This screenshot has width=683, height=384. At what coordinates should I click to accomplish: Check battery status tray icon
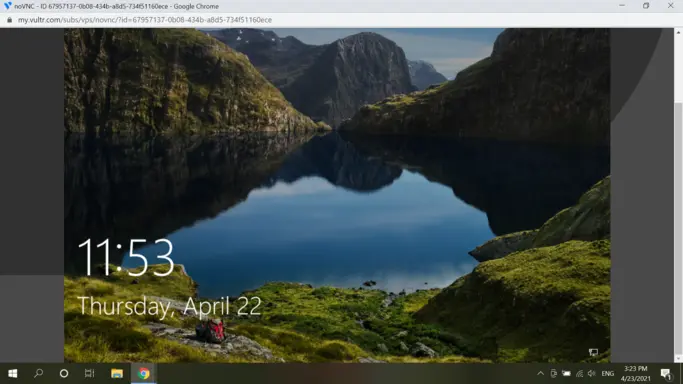point(566,374)
